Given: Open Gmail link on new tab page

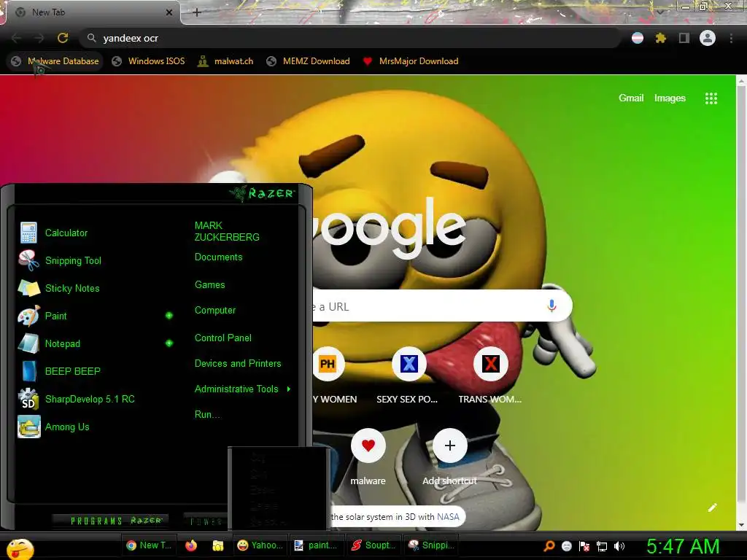Looking at the screenshot, I should (x=631, y=98).
